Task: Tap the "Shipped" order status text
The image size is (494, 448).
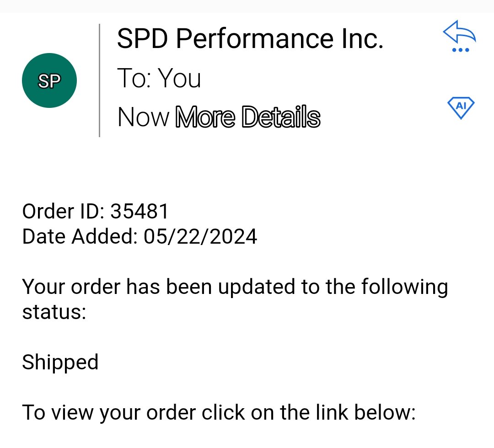Action: pyautogui.click(x=60, y=362)
